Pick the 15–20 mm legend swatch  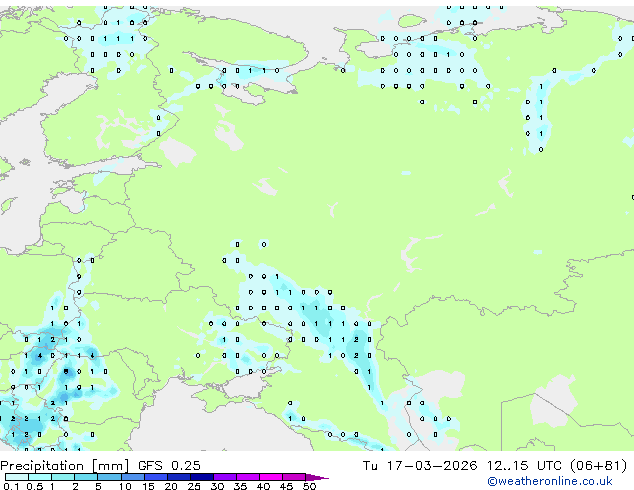tap(155, 477)
